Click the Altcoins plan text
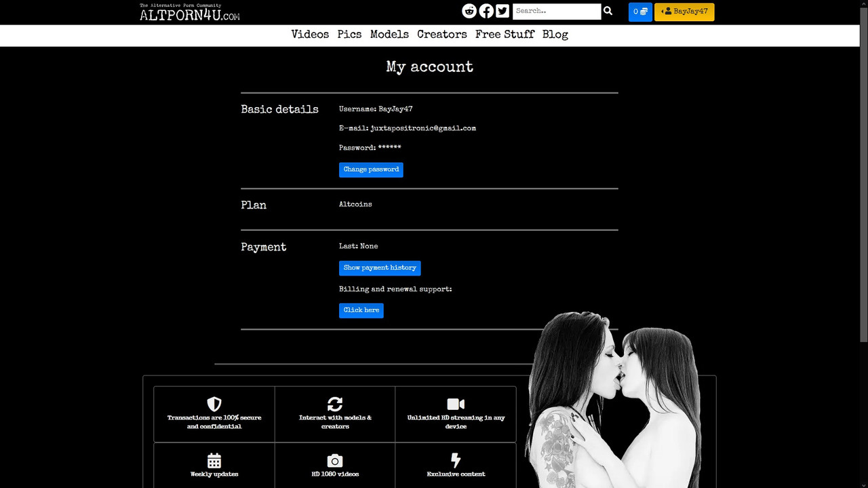Image resolution: width=868 pixels, height=488 pixels. [355, 204]
